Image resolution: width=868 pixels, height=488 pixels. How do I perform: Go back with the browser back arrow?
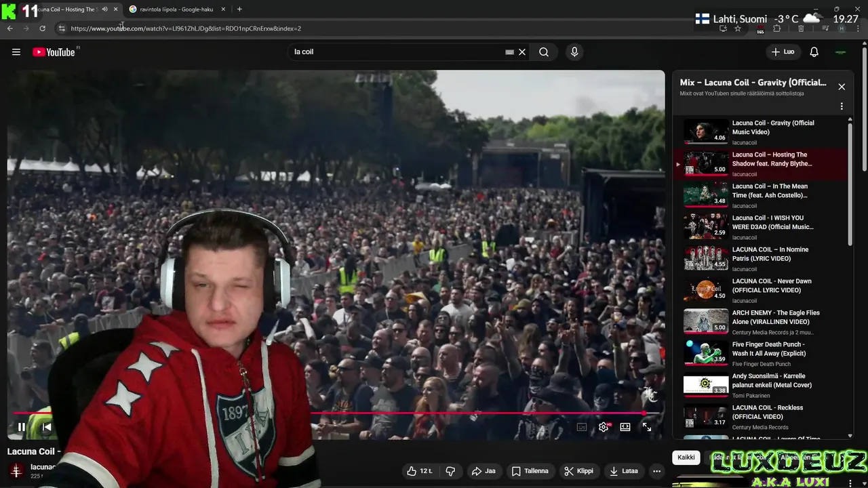[10, 28]
